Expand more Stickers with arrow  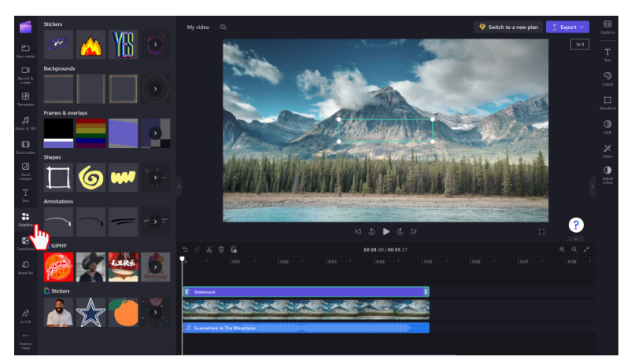point(155,45)
